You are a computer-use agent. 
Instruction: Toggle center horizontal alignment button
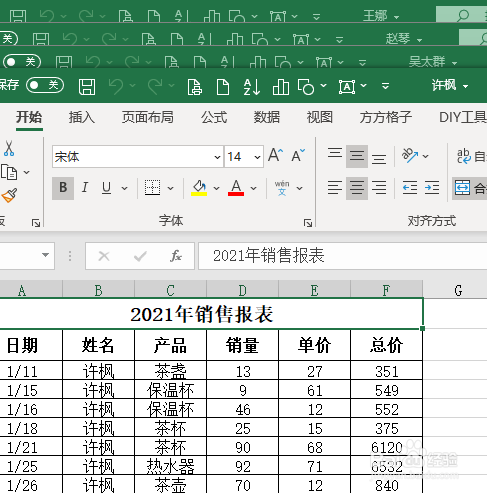(x=357, y=188)
